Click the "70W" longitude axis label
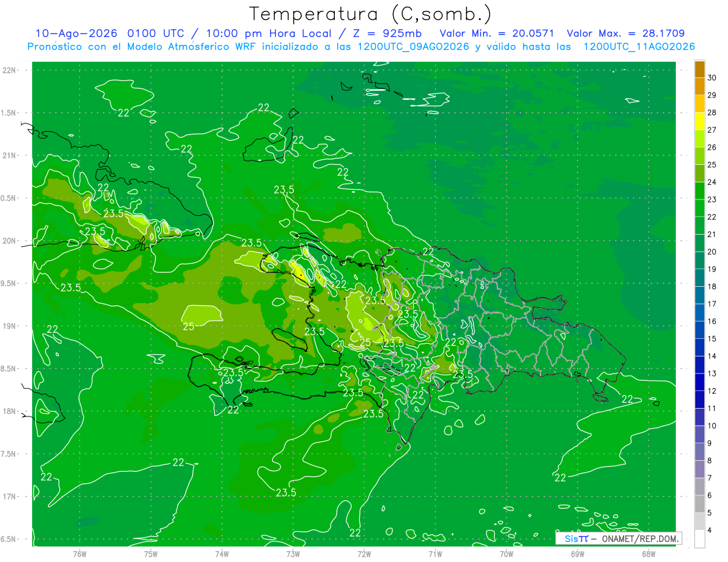Viewport: 728px width, 562px height. (507, 554)
